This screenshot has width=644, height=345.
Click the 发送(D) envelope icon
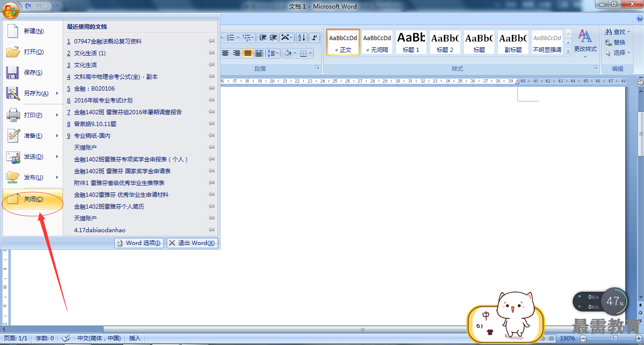[13, 156]
